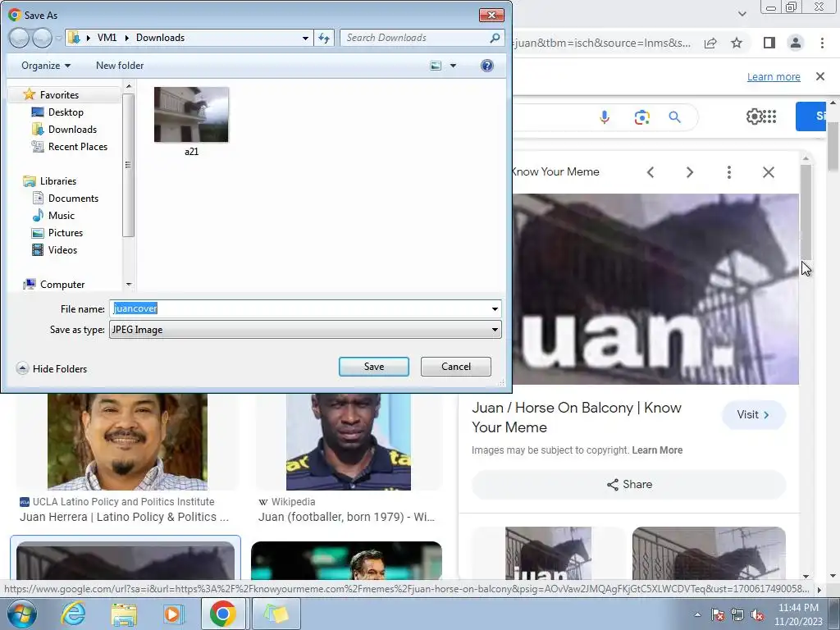The height and width of the screenshot is (630, 840).
Task: Click Chrome share page icon in address bar
Action: (x=710, y=43)
